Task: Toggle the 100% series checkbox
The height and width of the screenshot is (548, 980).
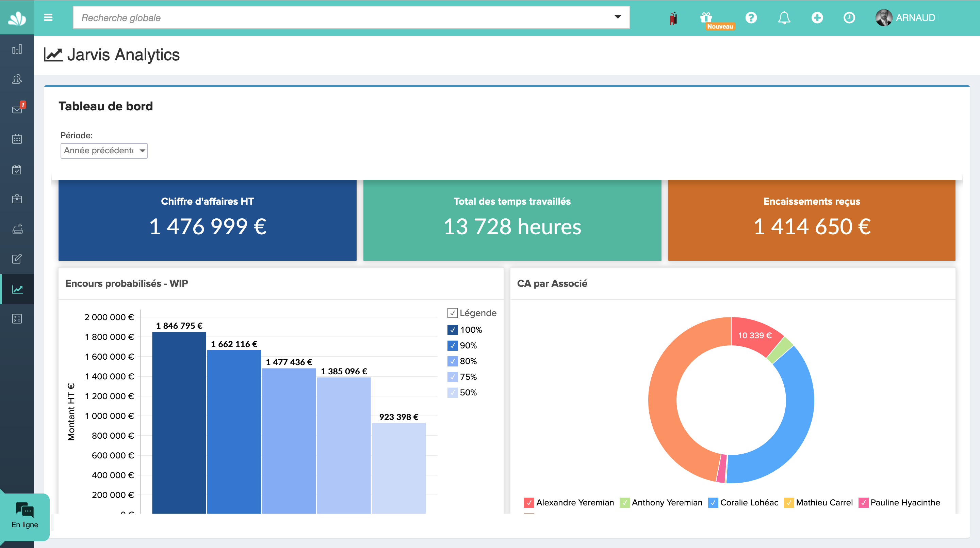Action: click(452, 330)
